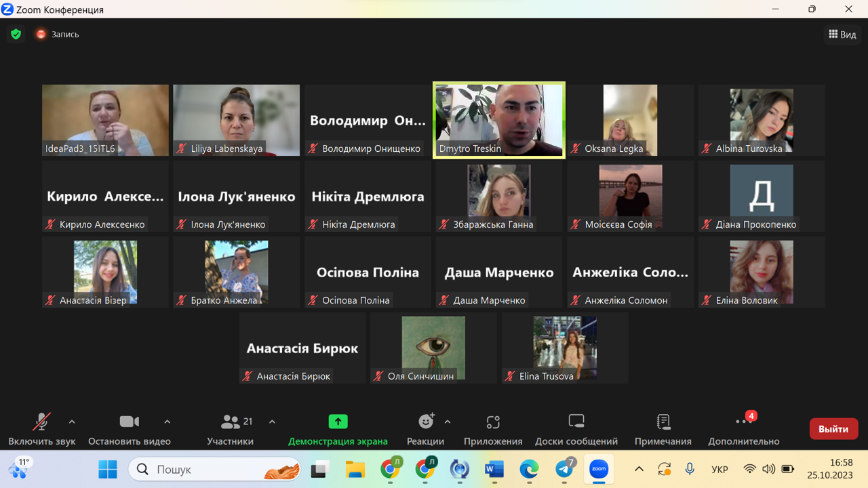This screenshot has height=488, width=868.
Task: Click the red Выйти leave button
Action: click(x=833, y=429)
